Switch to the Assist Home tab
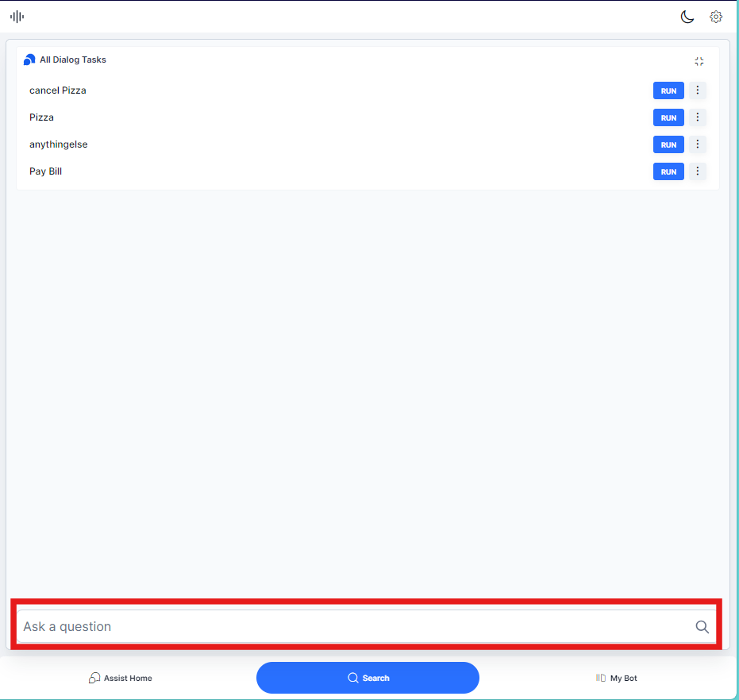This screenshot has width=739, height=700. pyautogui.click(x=121, y=678)
